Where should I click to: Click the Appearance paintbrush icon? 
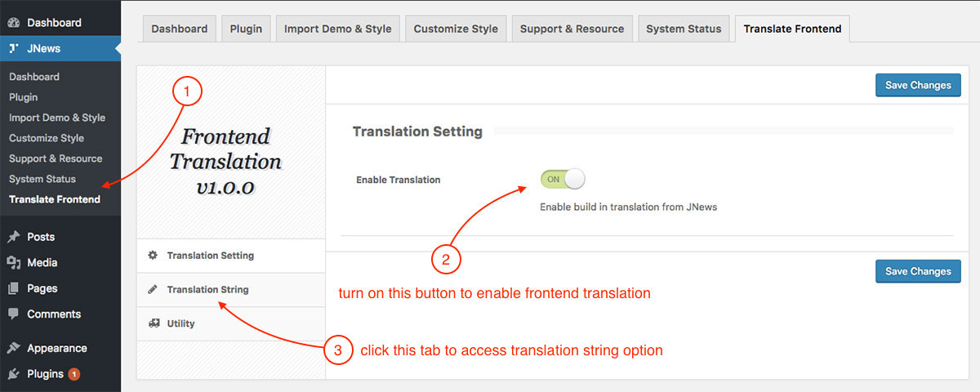13,348
